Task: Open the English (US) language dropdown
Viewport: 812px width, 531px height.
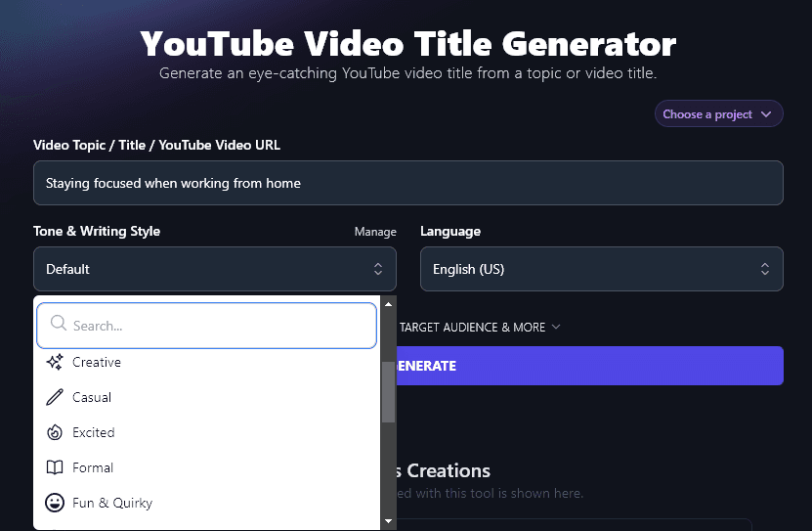Action: click(602, 269)
